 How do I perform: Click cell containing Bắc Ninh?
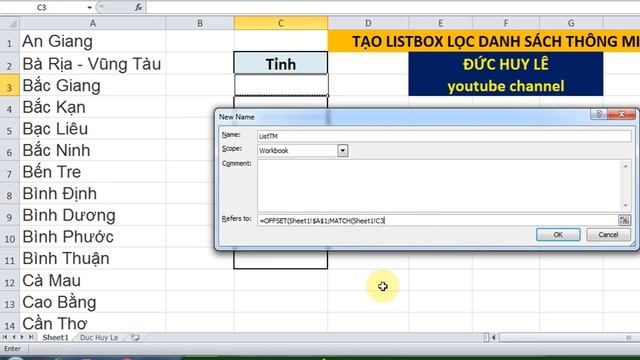click(x=93, y=150)
